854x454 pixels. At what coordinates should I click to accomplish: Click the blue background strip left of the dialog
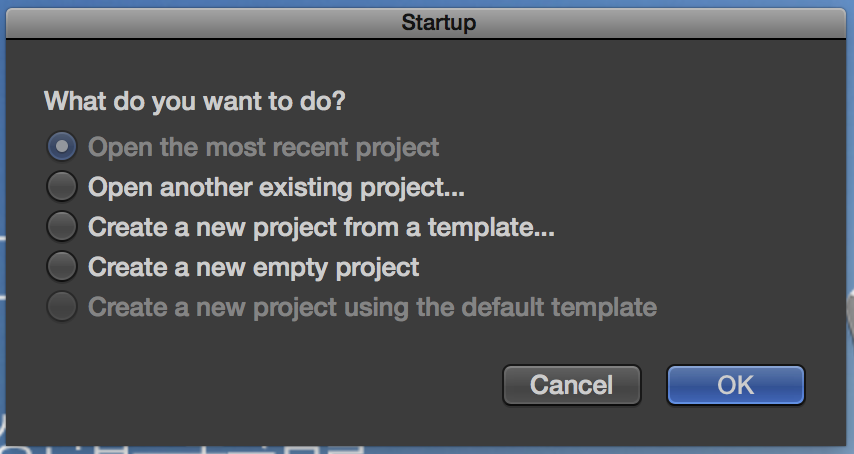click(x=3, y=150)
